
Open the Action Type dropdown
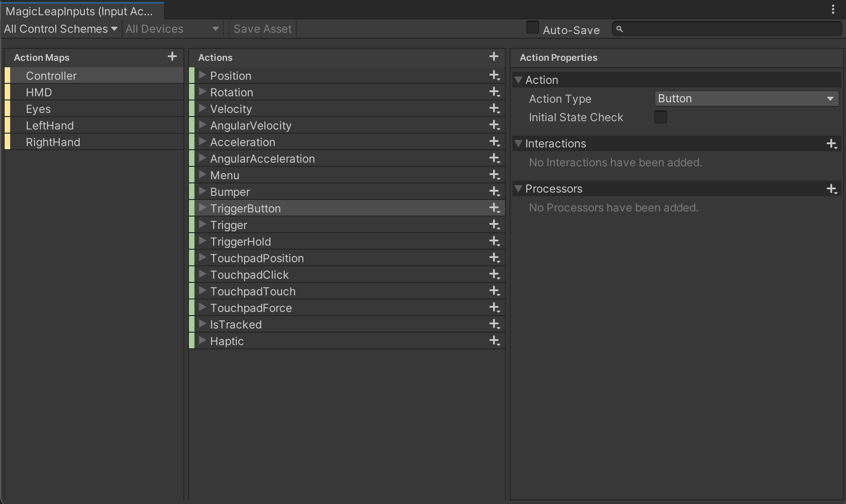tap(746, 99)
